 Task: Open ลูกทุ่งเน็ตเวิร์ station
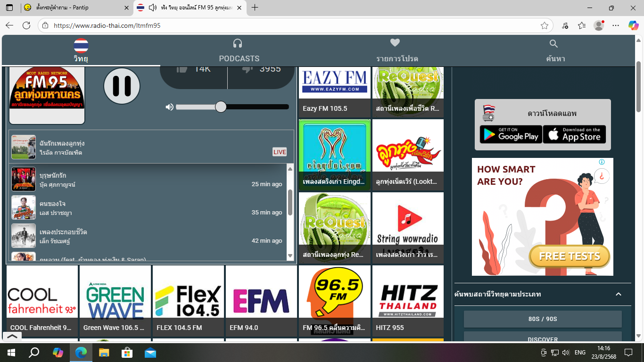point(408,155)
